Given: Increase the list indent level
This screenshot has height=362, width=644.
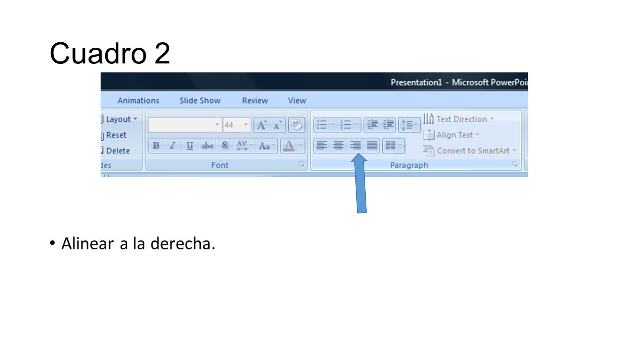Looking at the screenshot, I should (388, 125).
